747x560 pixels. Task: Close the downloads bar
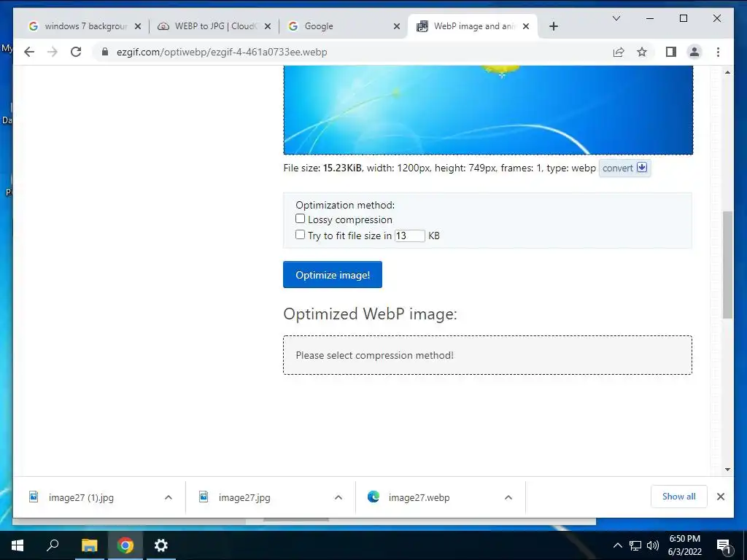pos(721,497)
